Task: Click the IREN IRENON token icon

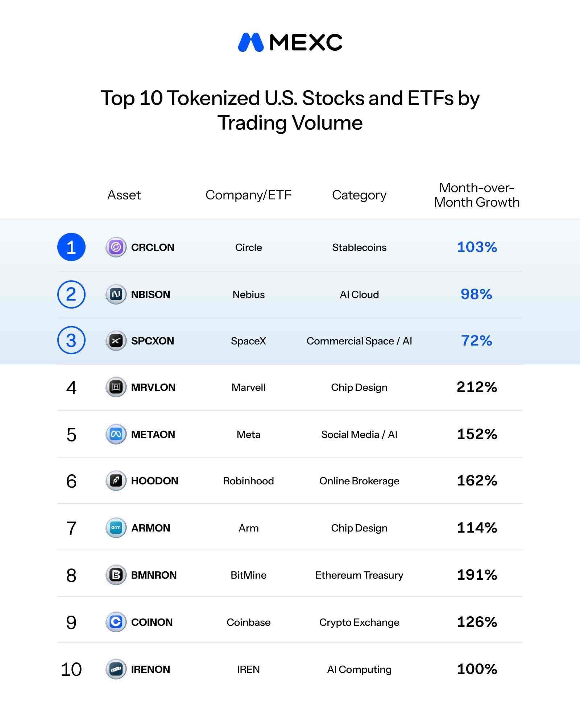Action: click(116, 669)
